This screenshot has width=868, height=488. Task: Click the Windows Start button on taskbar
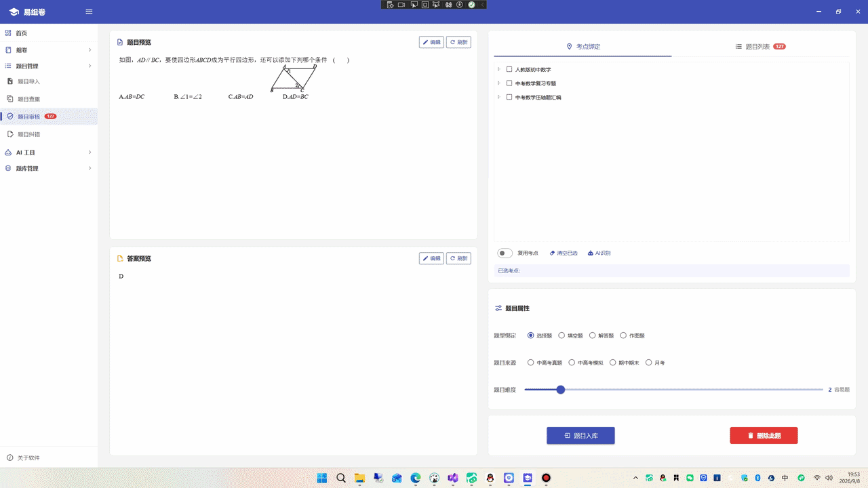point(321,478)
